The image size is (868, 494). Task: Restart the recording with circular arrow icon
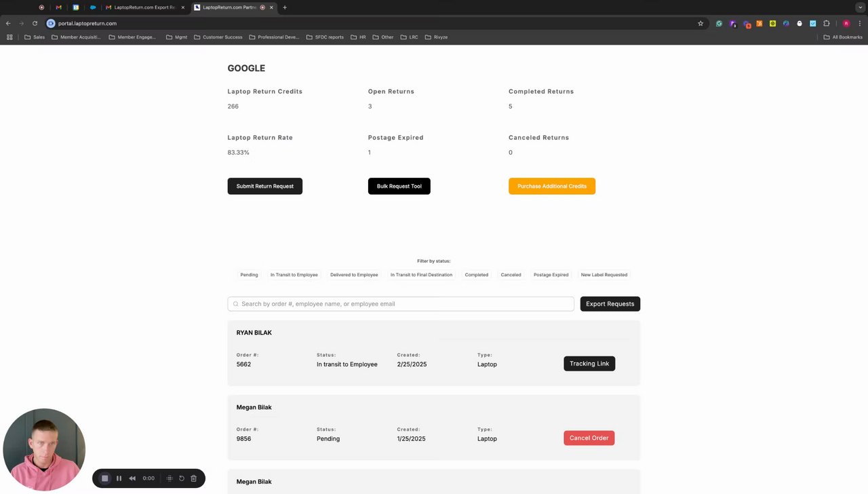(182, 478)
